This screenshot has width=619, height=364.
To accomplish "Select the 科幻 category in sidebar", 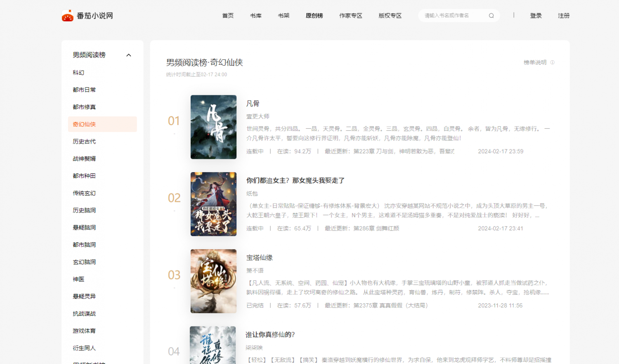I will click(x=78, y=73).
